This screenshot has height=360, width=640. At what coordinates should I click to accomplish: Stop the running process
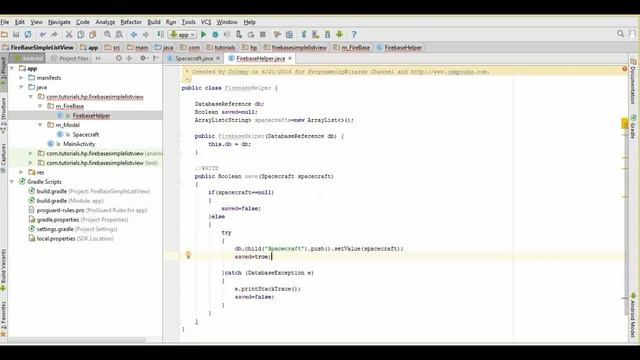click(263, 35)
